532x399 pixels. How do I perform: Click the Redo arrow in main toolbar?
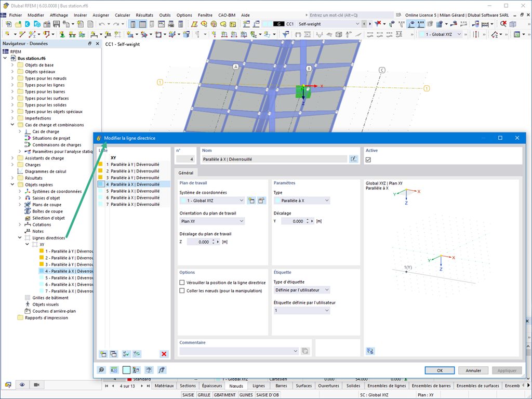coord(116,24)
